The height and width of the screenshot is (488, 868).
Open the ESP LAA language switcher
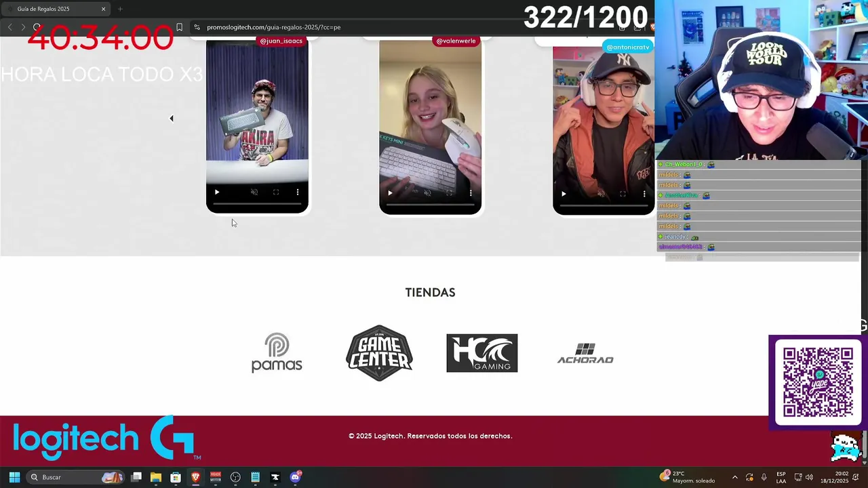(781, 477)
